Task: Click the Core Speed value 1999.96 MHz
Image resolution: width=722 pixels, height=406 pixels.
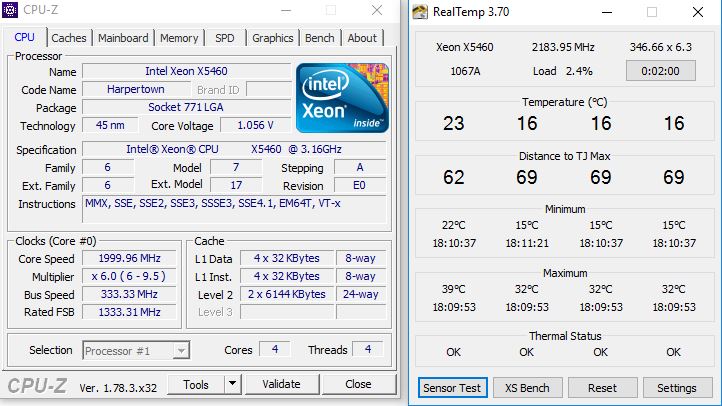Action: [x=129, y=258]
